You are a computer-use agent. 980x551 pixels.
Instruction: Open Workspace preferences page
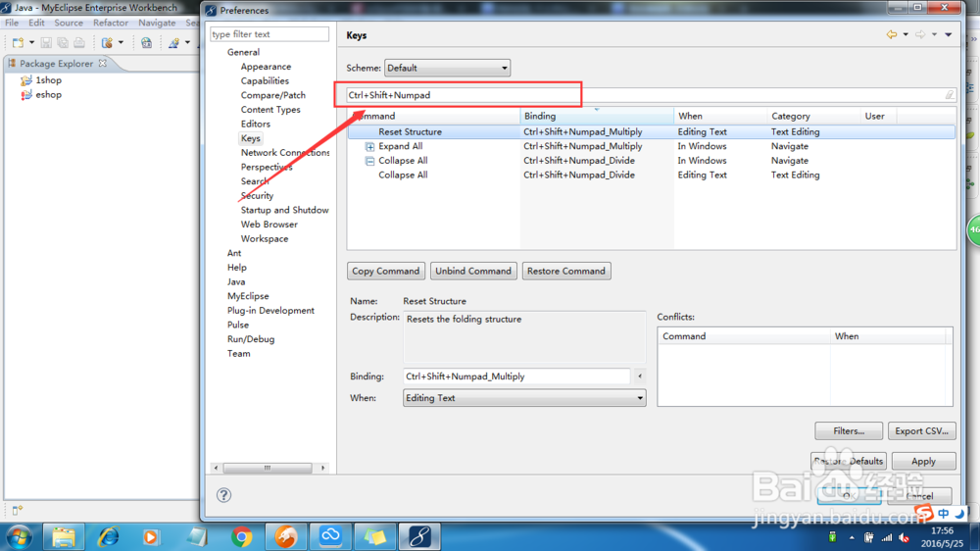(265, 238)
